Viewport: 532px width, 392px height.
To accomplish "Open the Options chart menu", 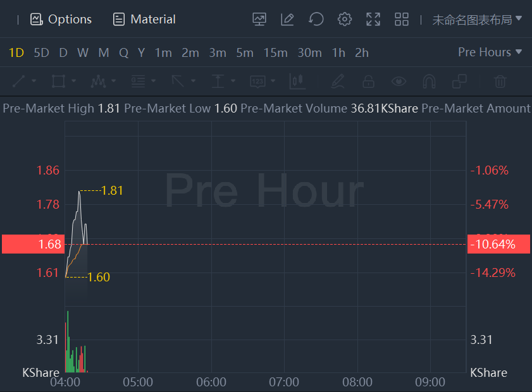I will pyautogui.click(x=61, y=20).
